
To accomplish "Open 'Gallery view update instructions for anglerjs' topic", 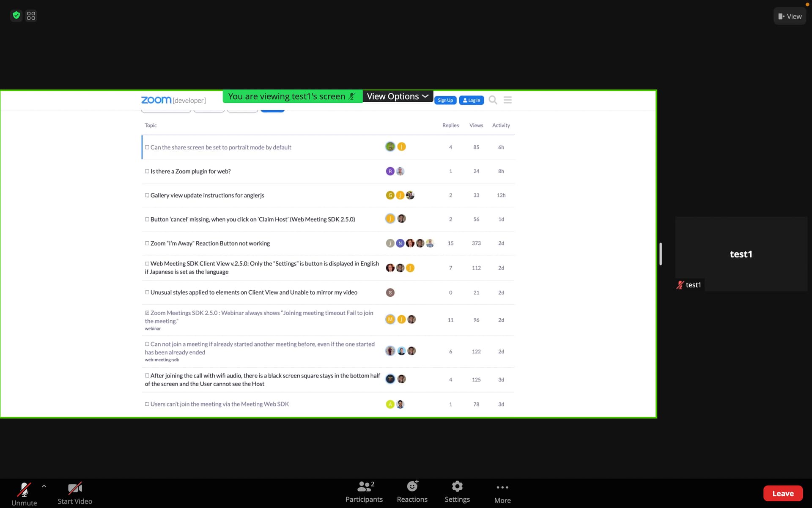I will 207,195.
